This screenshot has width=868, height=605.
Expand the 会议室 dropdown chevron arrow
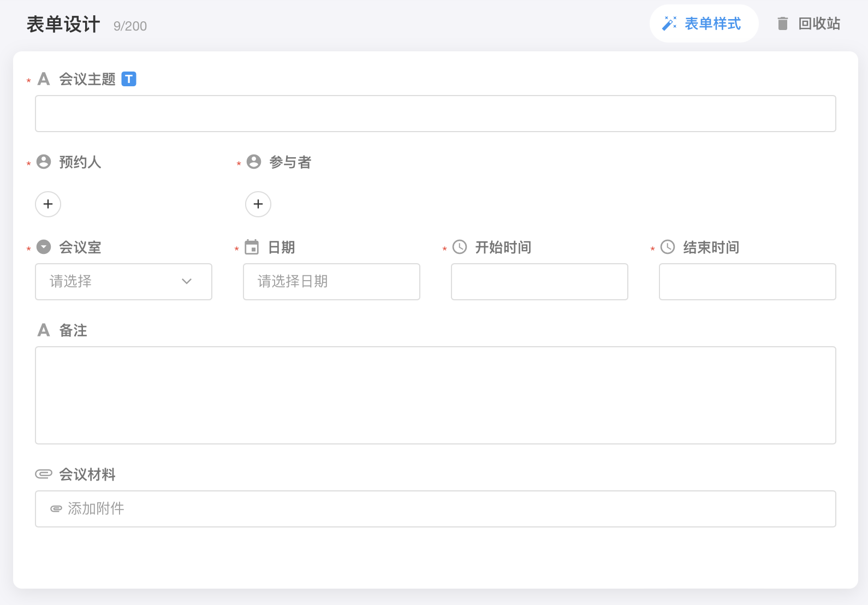pyautogui.click(x=187, y=282)
